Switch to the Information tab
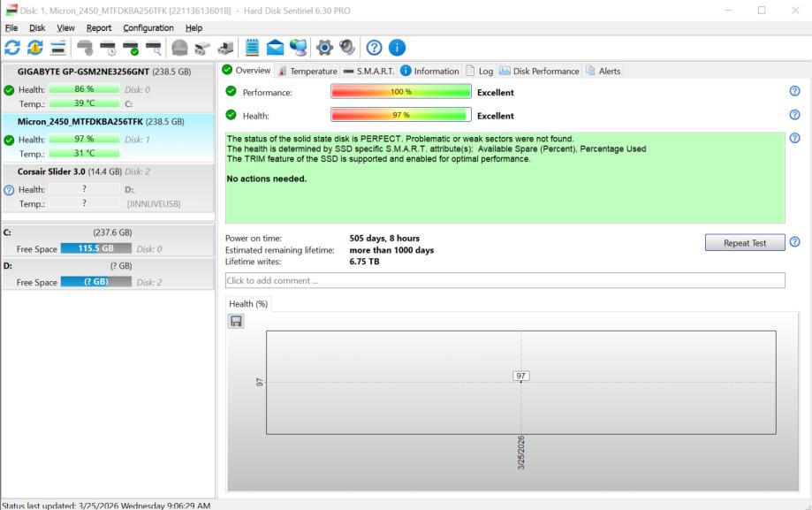The height and width of the screenshot is (510, 812). point(429,71)
